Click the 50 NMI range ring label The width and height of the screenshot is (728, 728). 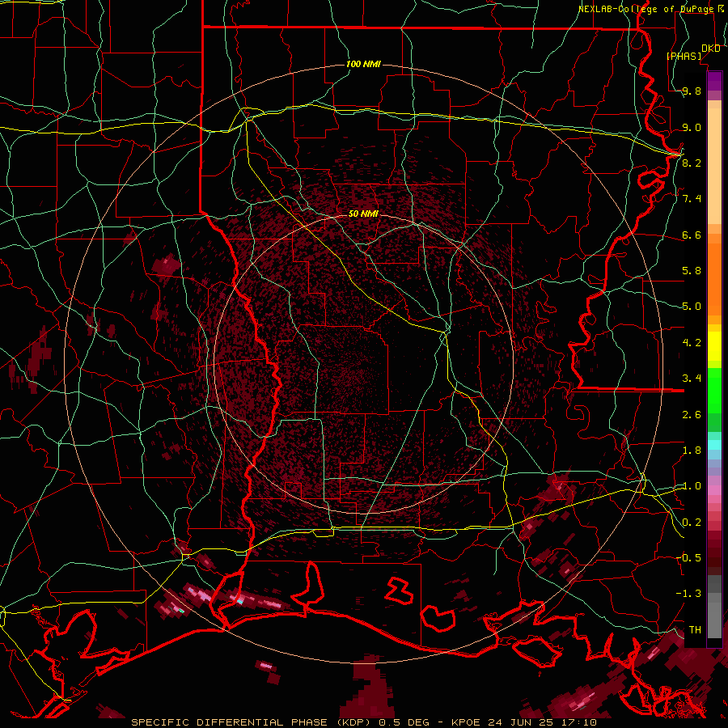coord(363,214)
